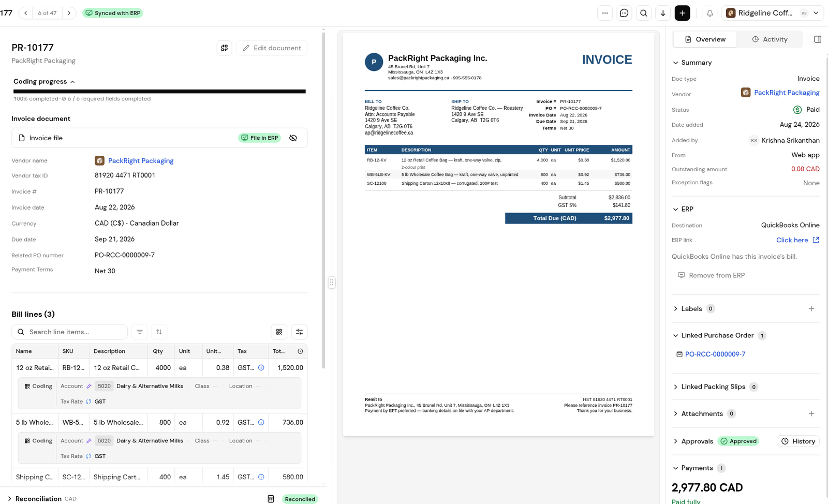Click the Edit document button

[272, 48]
